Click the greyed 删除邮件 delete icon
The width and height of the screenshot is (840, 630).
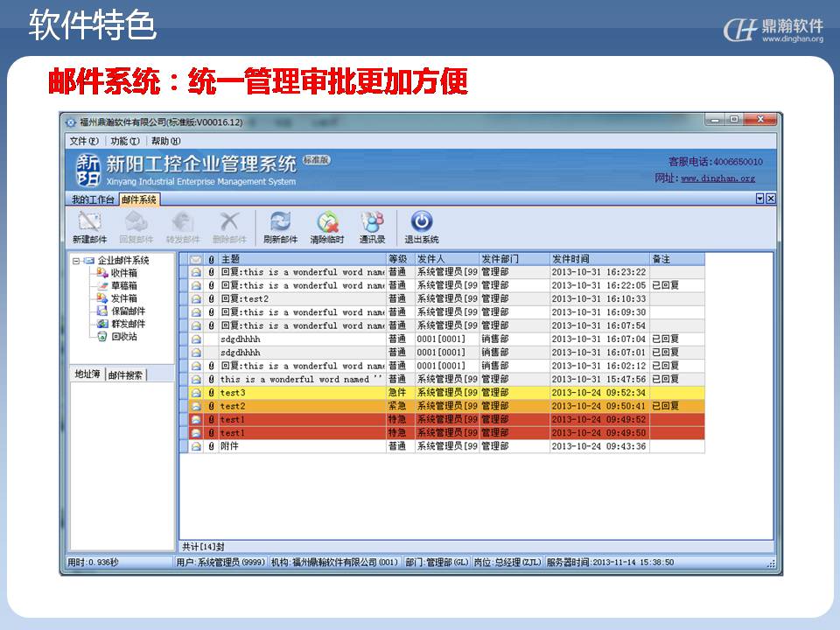229,220
